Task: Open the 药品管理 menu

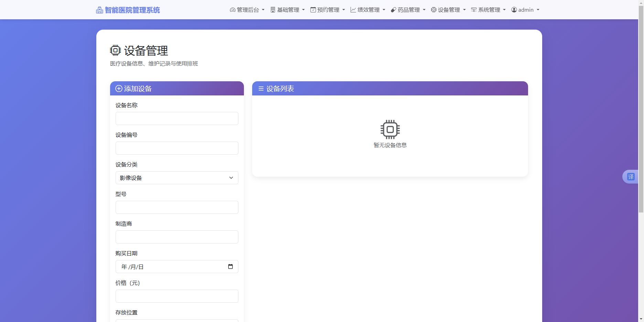Action: pyautogui.click(x=408, y=10)
